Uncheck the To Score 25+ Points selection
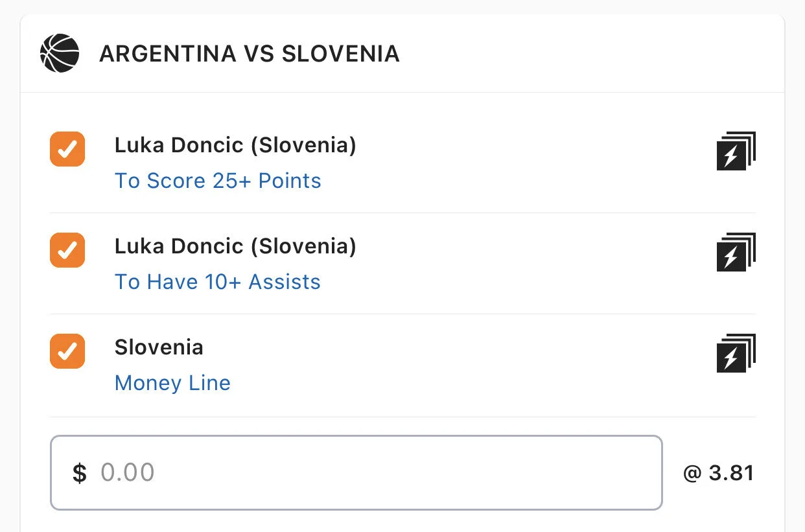The image size is (805, 532). click(67, 149)
